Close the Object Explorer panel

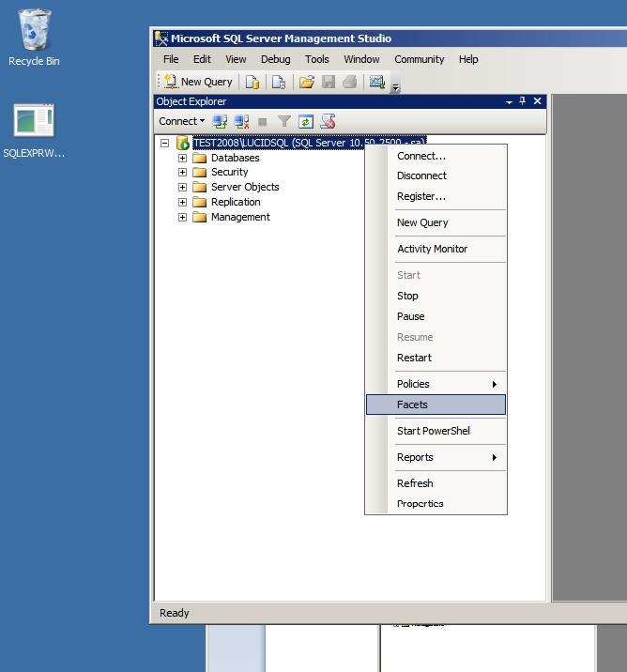pyautogui.click(x=538, y=101)
